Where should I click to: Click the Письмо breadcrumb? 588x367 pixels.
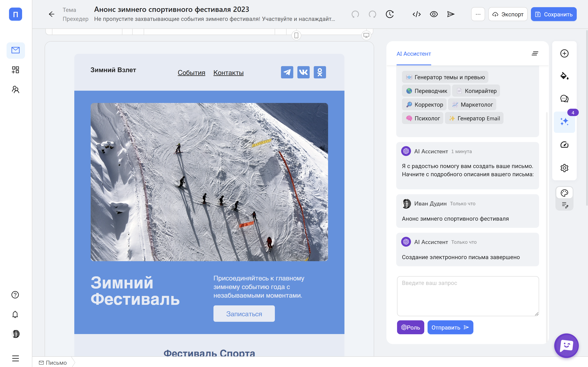[x=53, y=363]
